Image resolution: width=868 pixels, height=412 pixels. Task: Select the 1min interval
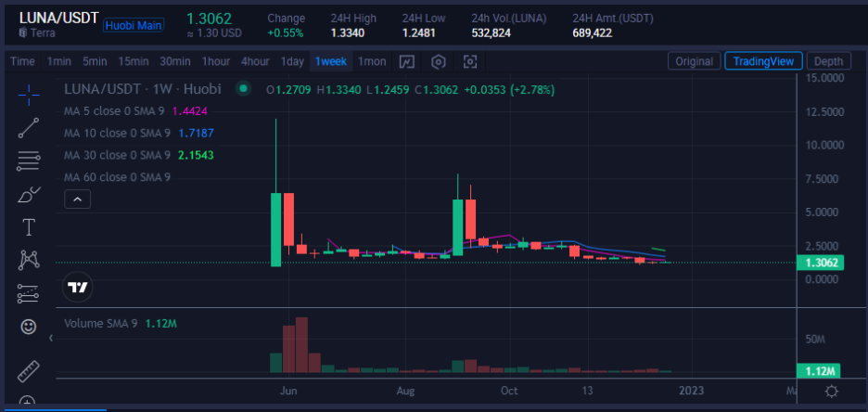pos(58,61)
